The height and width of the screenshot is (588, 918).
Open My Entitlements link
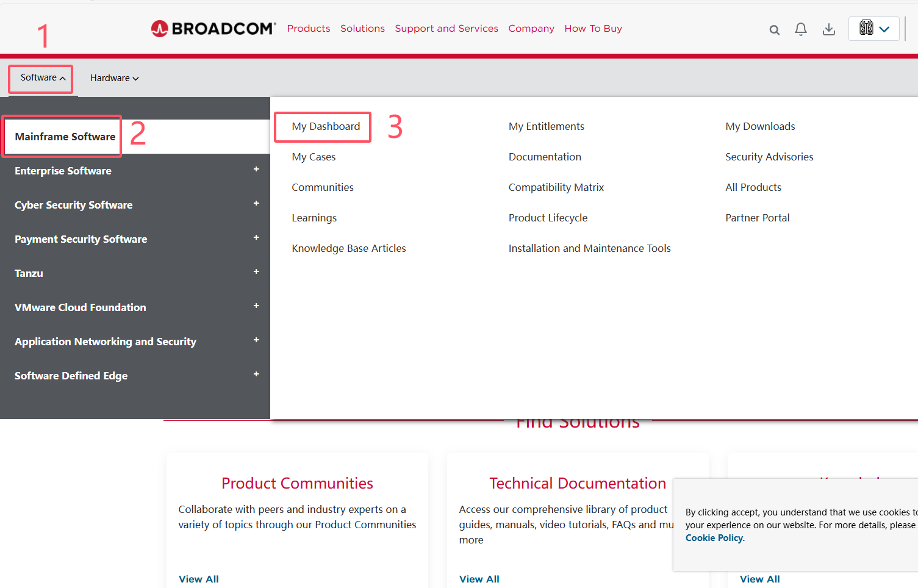coord(547,126)
